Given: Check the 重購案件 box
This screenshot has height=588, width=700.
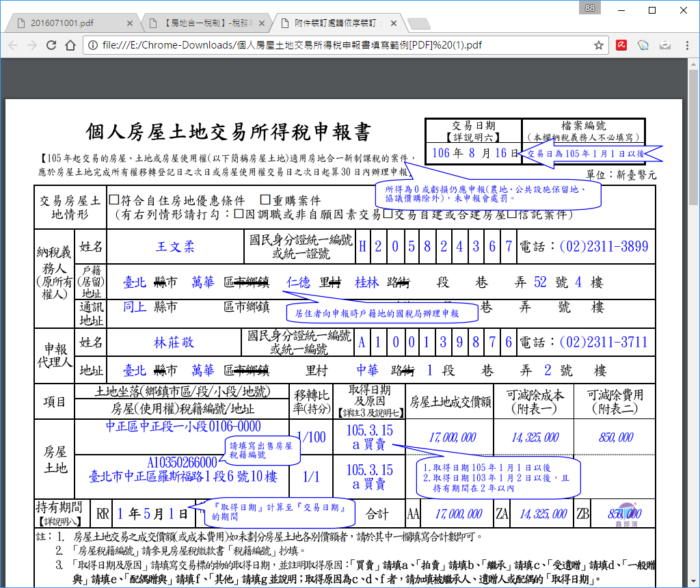Looking at the screenshot, I should [265, 199].
